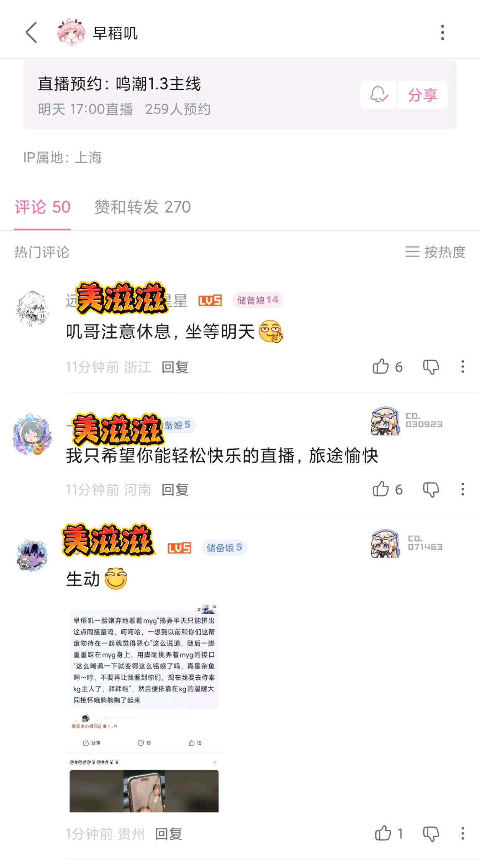Viewport: 480px width, 868px height.
Task: Open the 按热度 sort options
Action: (435, 252)
